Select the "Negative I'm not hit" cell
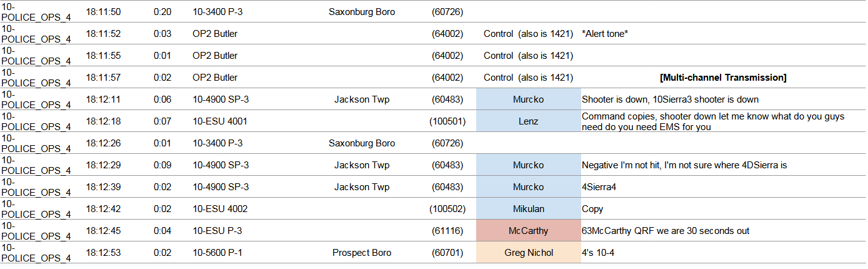Viewport: 868px width, 269px height. pyautogui.click(x=683, y=165)
